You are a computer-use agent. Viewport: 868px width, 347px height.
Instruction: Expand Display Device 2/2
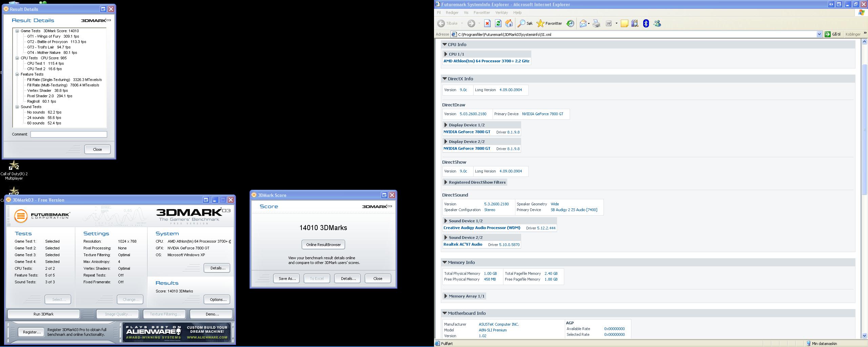(x=446, y=142)
